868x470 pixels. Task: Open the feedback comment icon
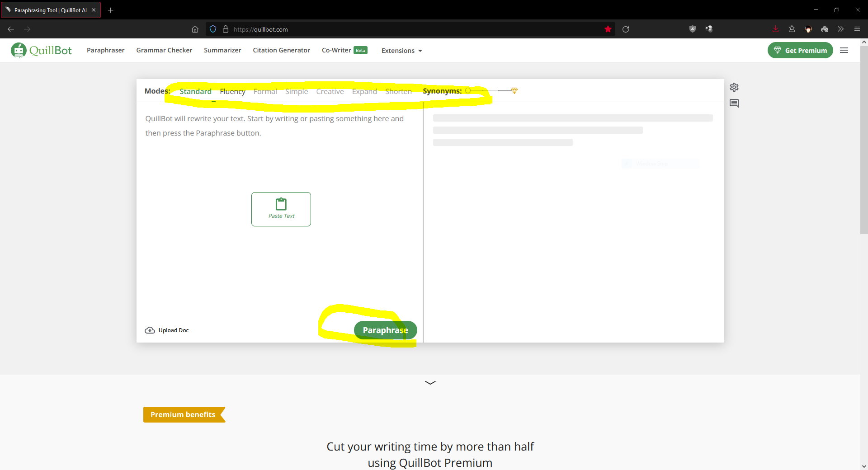pos(734,103)
